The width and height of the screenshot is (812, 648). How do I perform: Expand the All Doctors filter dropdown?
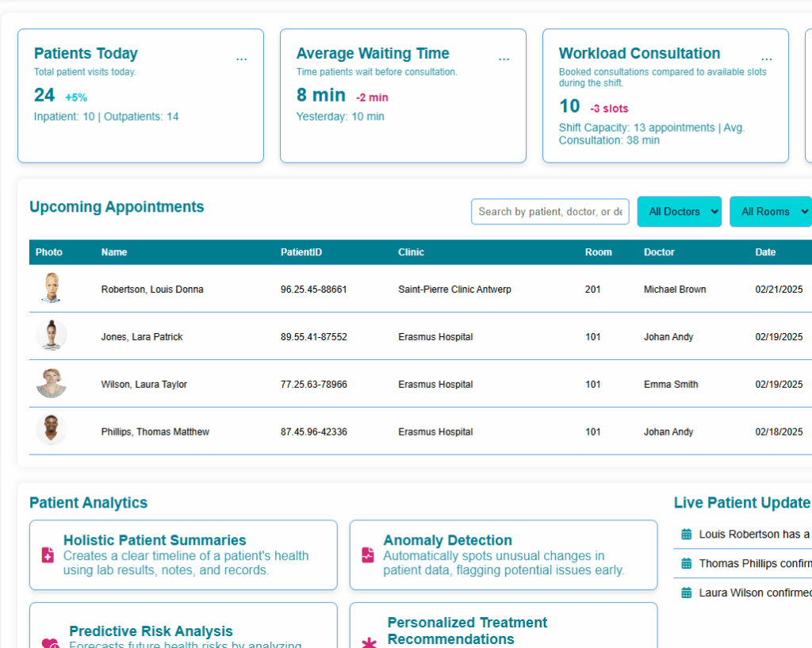click(679, 212)
